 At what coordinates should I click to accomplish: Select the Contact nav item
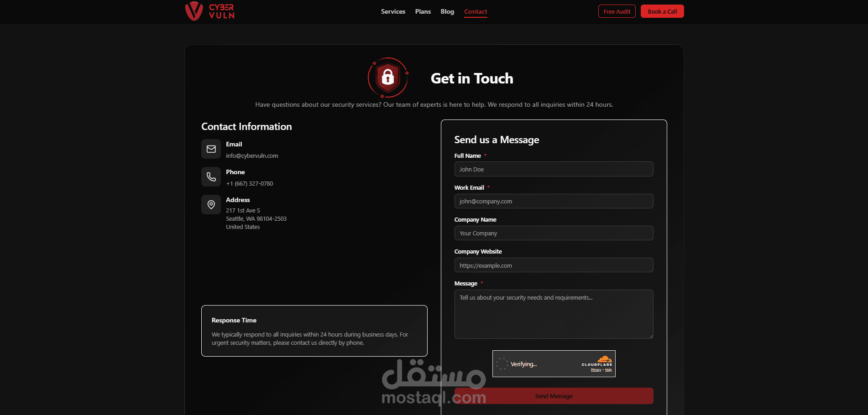tap(476, 11)
